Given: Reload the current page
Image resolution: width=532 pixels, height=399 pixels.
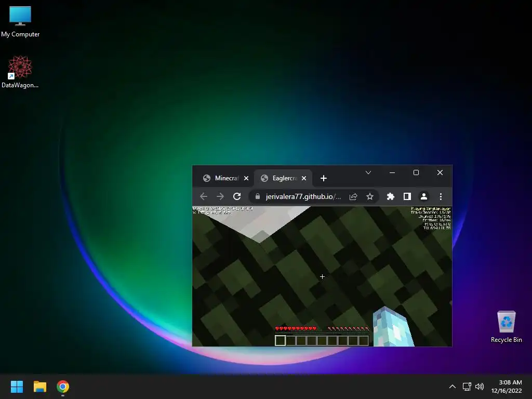Looking at the screenshot, I should tap(237, 196).
